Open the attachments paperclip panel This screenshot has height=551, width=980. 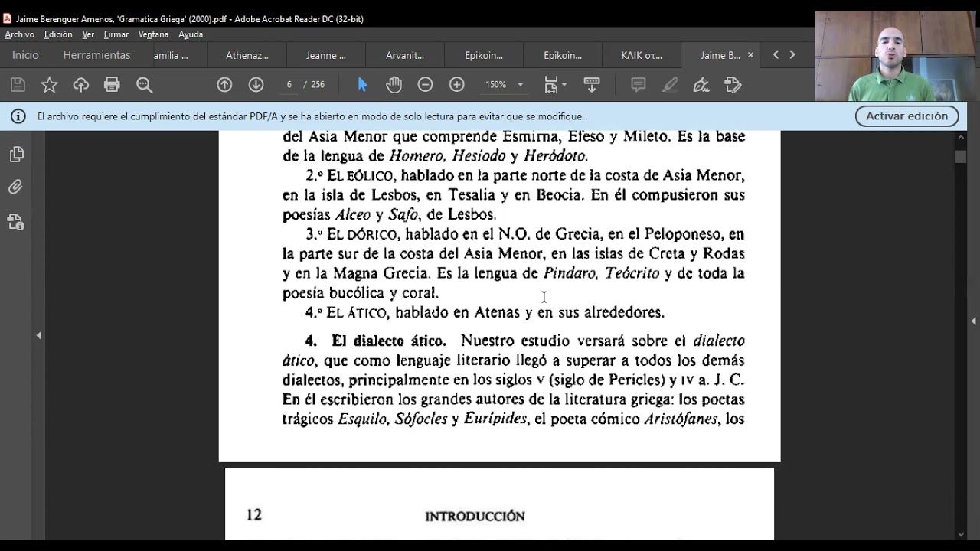coord(16,187)
